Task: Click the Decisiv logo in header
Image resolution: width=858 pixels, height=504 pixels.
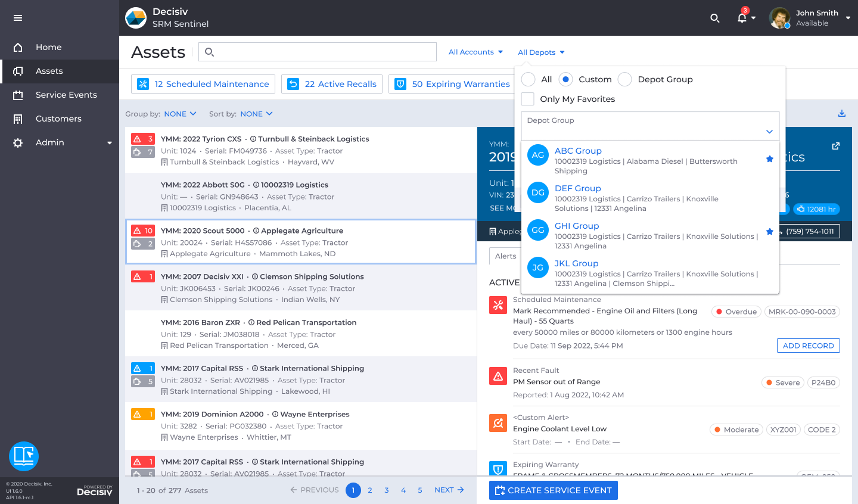Action: tap(136, 18)
